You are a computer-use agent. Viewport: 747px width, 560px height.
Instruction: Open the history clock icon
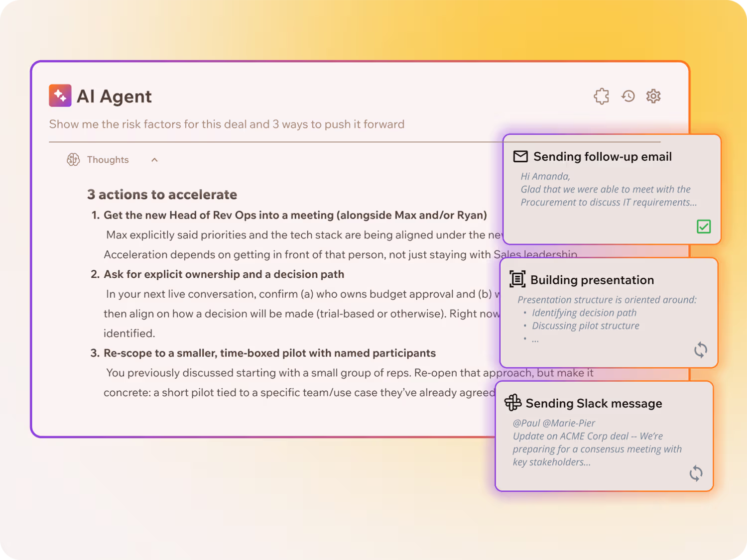click(x=628, y=96)
